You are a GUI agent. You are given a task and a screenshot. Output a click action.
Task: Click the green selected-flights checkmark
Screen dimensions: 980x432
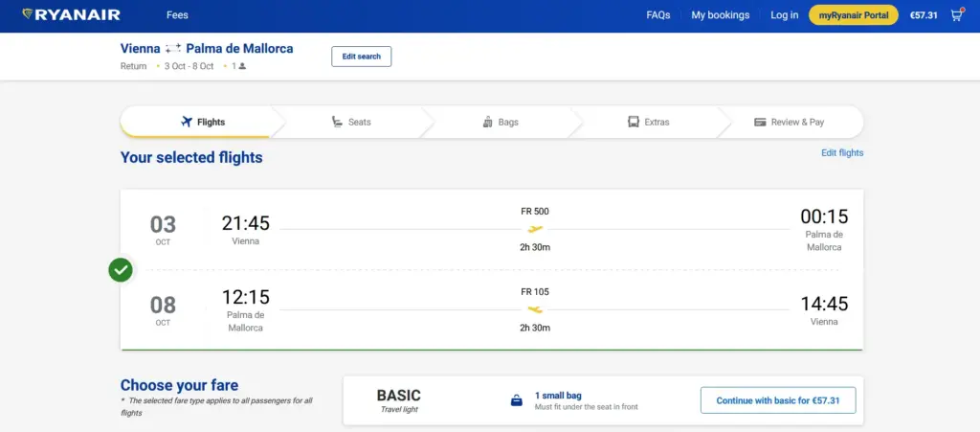[121, 270]
